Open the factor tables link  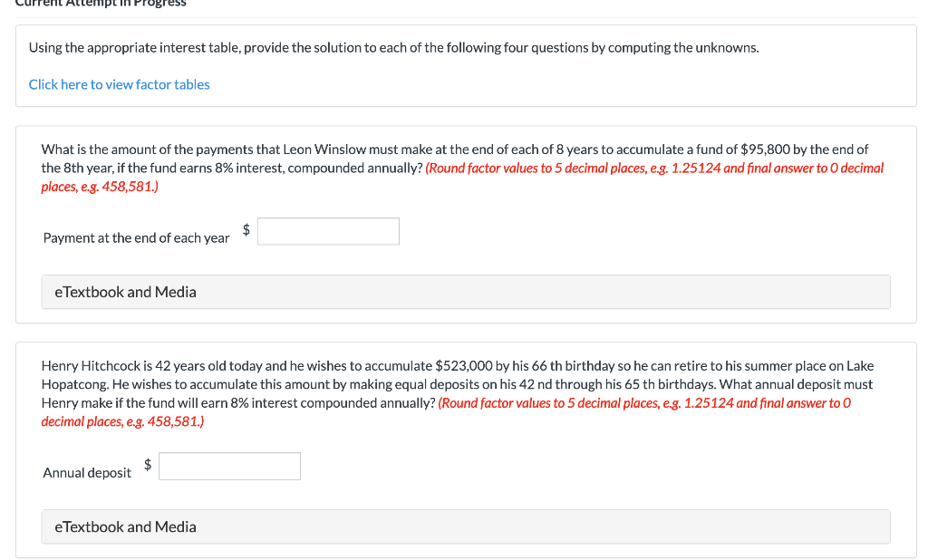tap(119, 84)
